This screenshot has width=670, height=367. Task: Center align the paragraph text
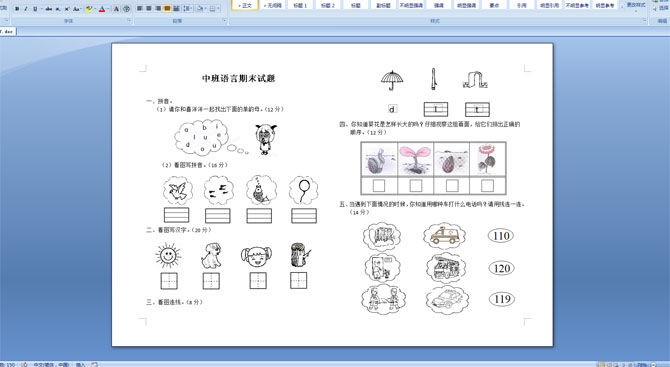coord(149,9)
